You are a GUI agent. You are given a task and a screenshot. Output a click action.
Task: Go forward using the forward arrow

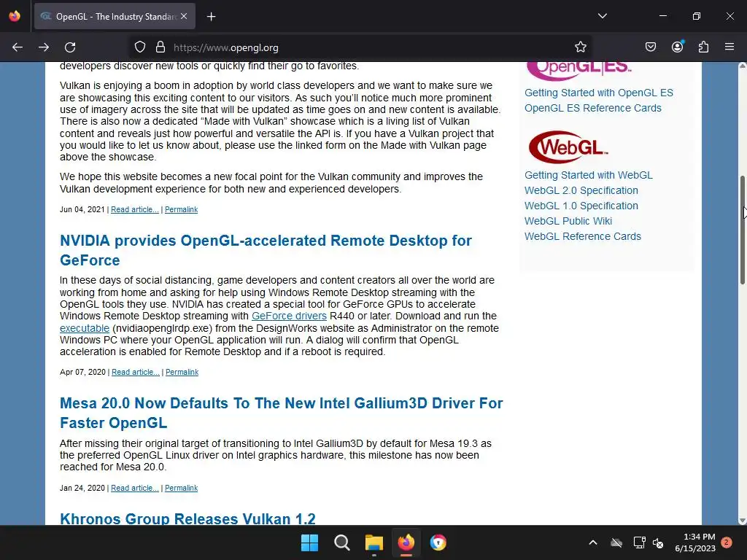pos(44,47)
